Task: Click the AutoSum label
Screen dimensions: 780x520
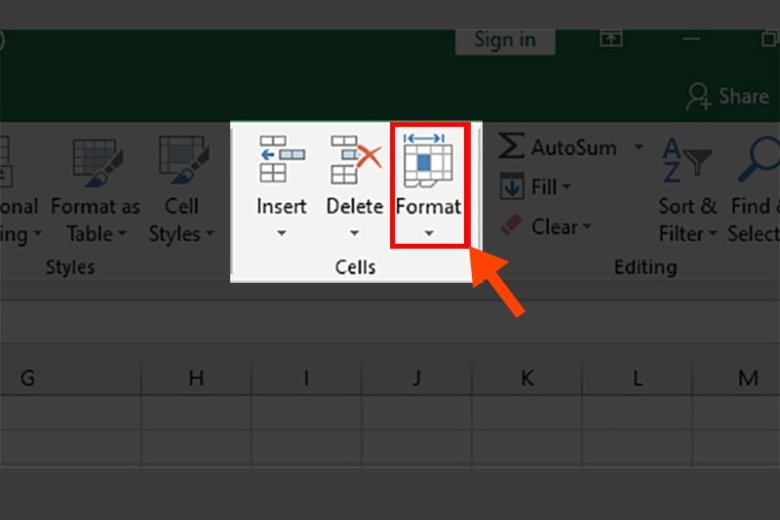Action: 574,147
